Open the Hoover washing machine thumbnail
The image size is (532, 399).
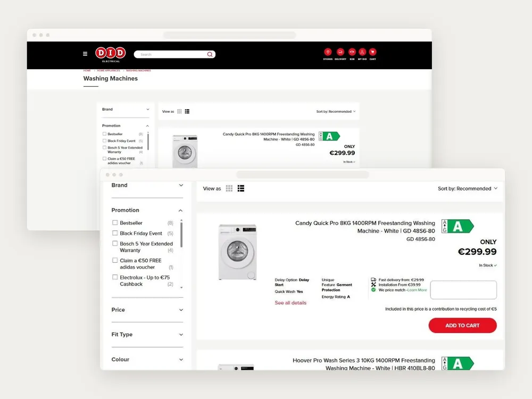(x=237, y=368)
